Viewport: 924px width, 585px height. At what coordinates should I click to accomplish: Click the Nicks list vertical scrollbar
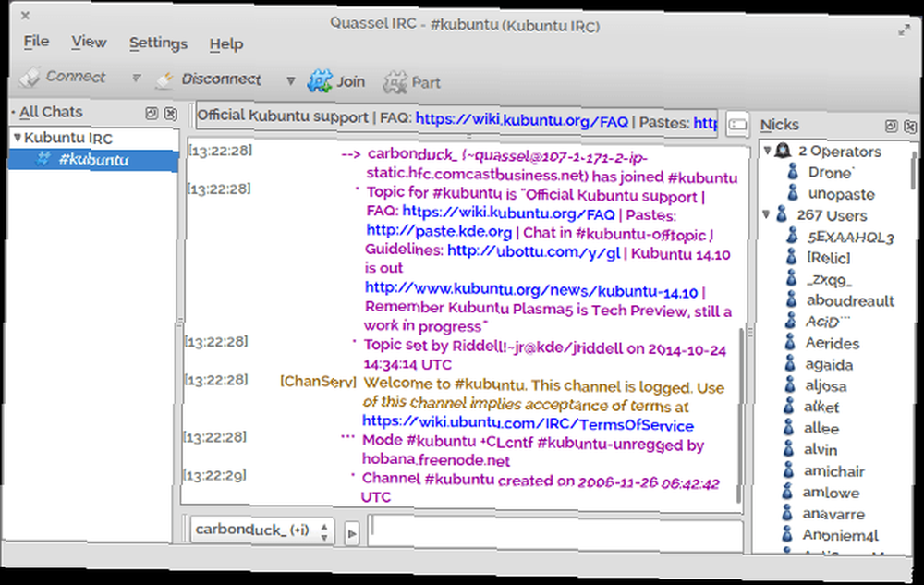pyautogui.click(x=914, y=171)
